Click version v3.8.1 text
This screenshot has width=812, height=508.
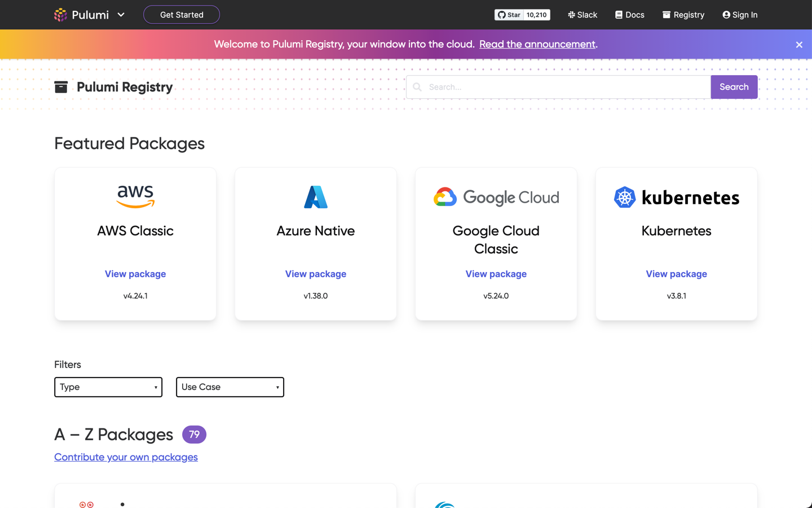click(677, 296)
